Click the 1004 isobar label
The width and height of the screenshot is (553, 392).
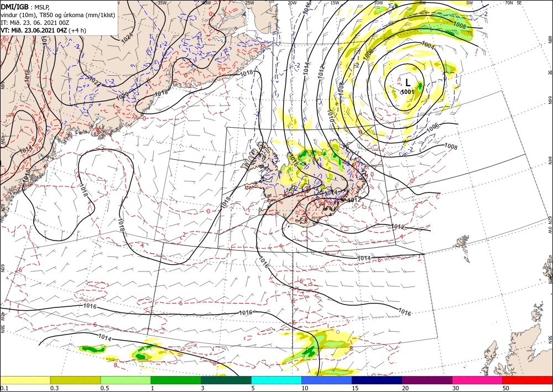pos(428,45)
